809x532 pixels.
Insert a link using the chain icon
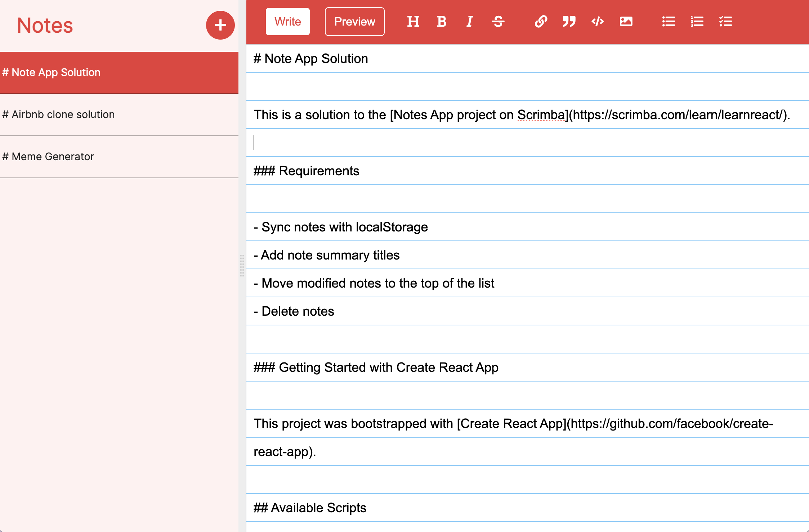click(x=541, y=22)
